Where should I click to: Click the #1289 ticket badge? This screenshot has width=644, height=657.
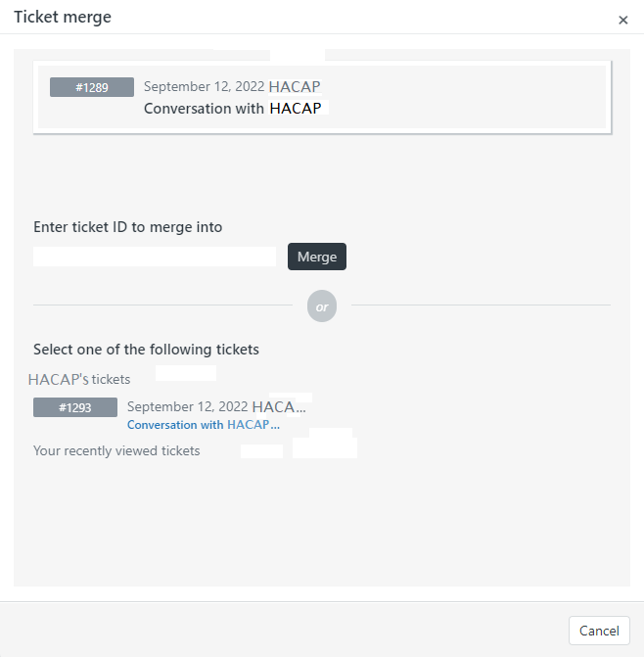click(x=92, y=87)
